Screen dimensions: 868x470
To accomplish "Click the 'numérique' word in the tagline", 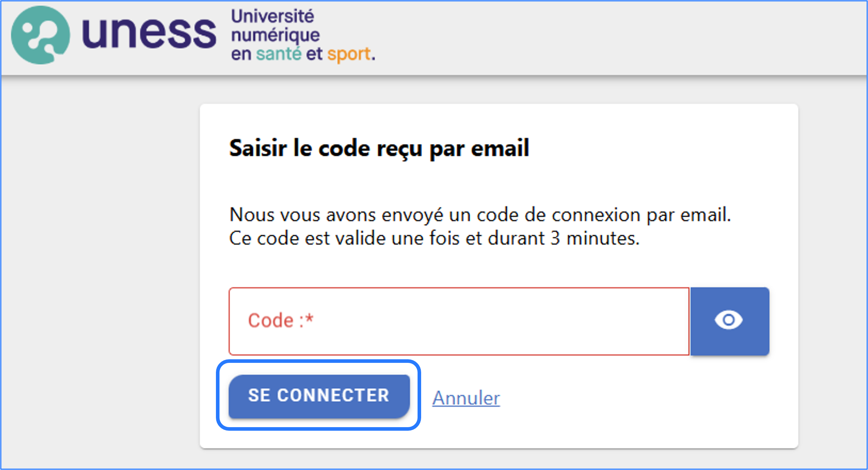I will click(275, 36).
